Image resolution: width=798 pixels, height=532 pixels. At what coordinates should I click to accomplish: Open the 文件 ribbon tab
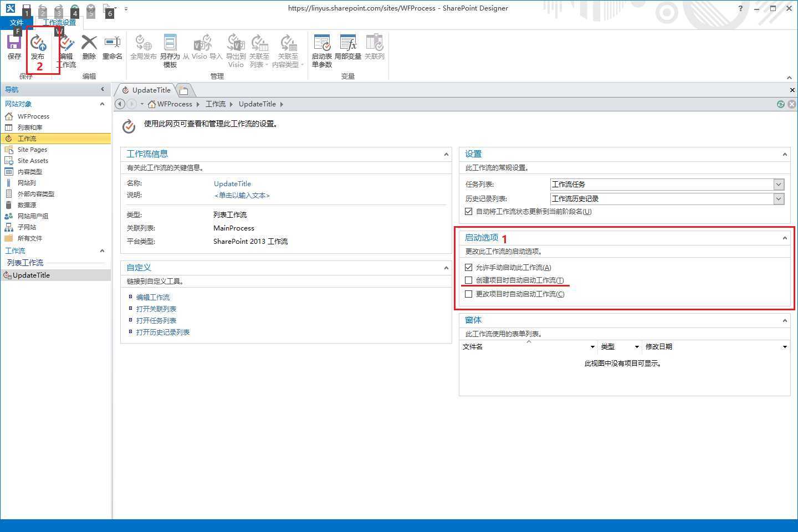click(x=17, y=23)
